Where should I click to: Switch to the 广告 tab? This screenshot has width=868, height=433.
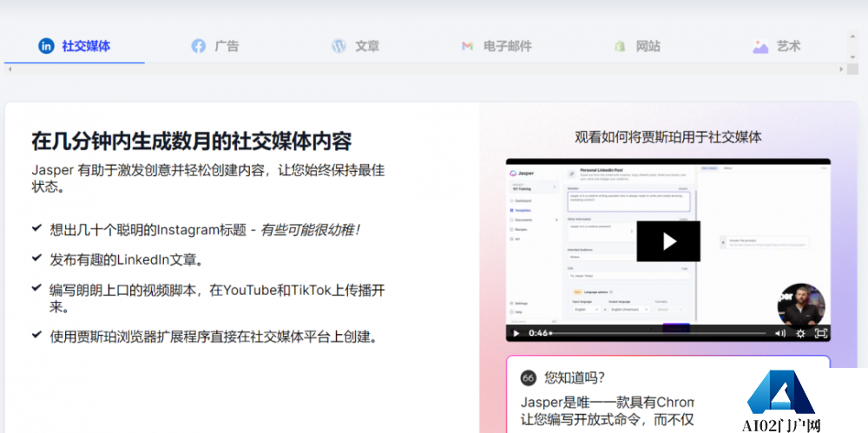(x=215, y=46)
